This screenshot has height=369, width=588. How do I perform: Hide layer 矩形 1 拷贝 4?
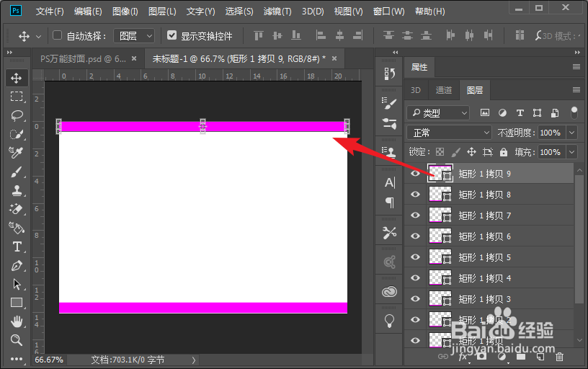[415, 278]
